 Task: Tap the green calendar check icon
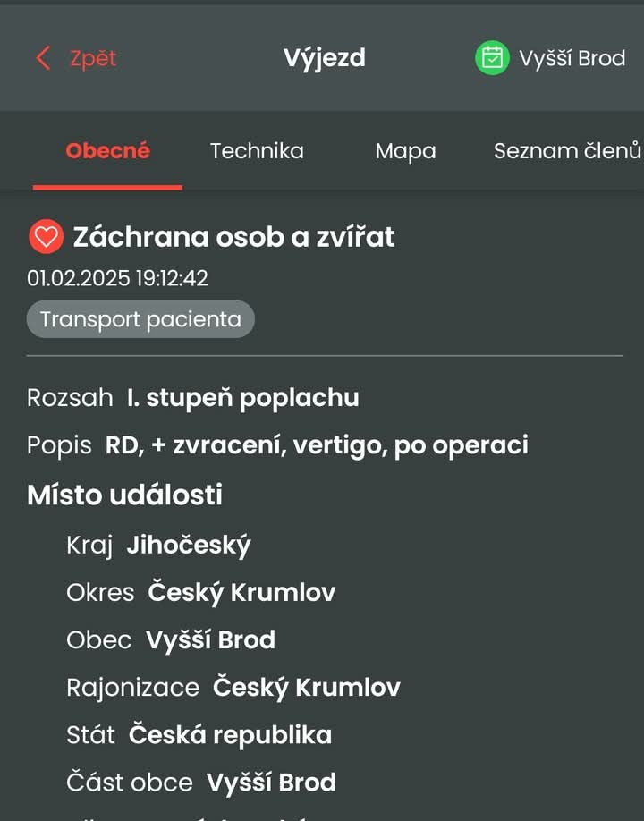pyautogui.click(x=492, y=58)
